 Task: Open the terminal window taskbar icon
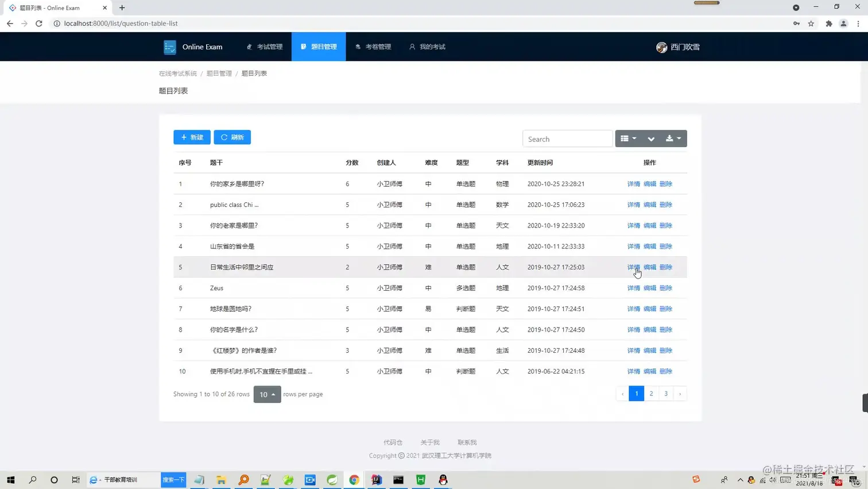tap(398, 480)
